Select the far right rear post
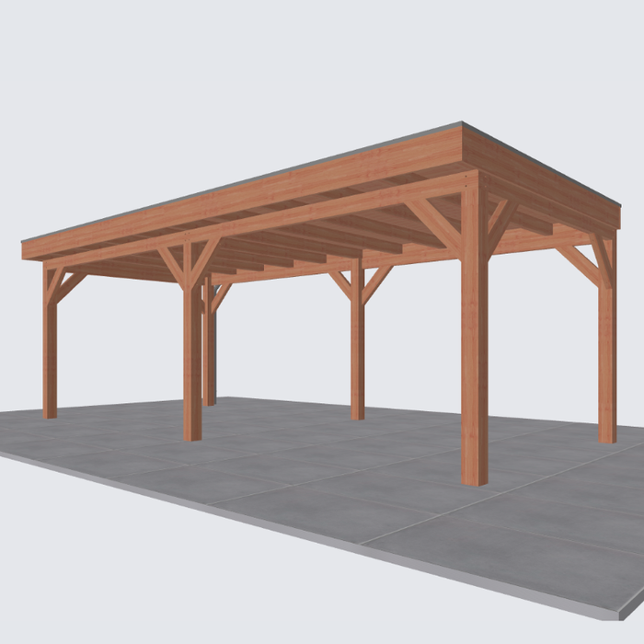 tap(606, 368)
